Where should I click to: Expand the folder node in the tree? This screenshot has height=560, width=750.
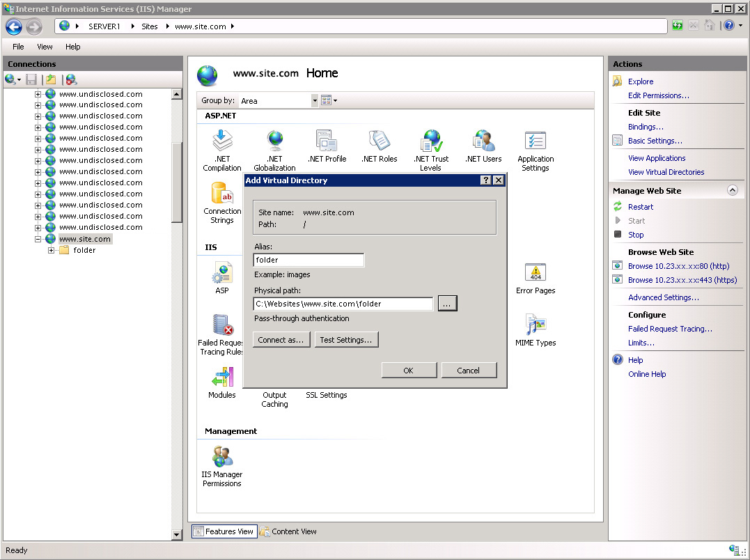(x=51, y=250)
